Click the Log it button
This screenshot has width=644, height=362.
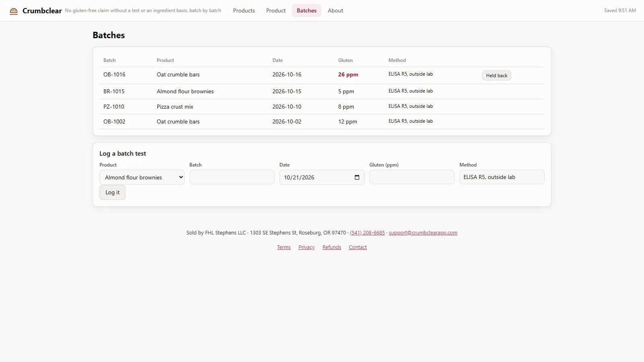pyautogui.click(x=112, y=193)
